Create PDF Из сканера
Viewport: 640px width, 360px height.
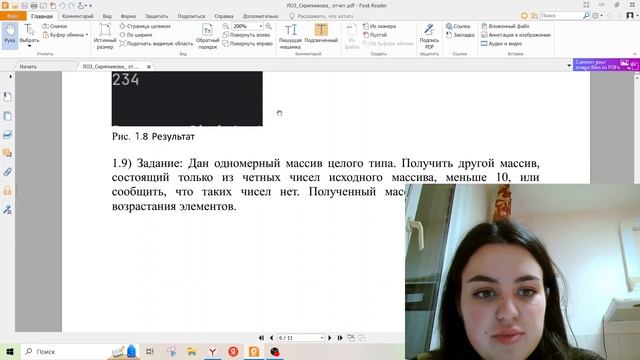[x=379, y=26]
